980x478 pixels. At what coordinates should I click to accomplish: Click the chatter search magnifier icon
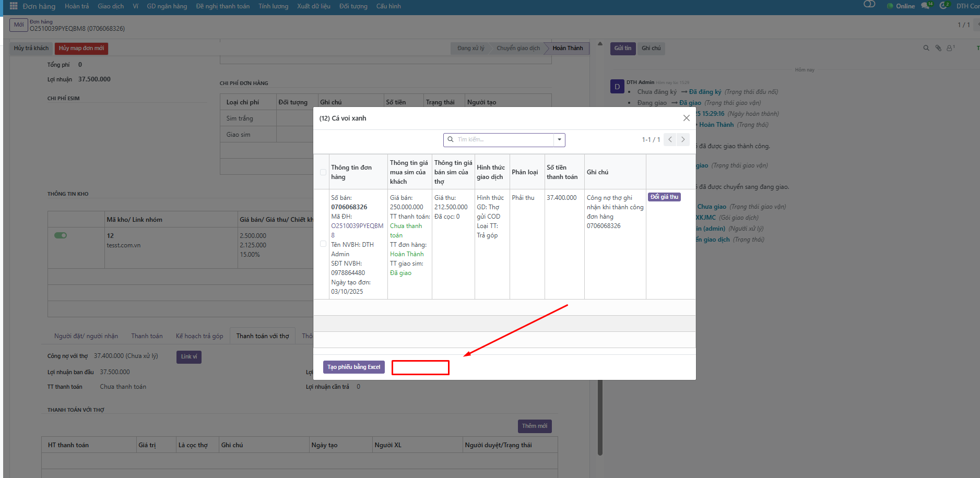[926, 48]
